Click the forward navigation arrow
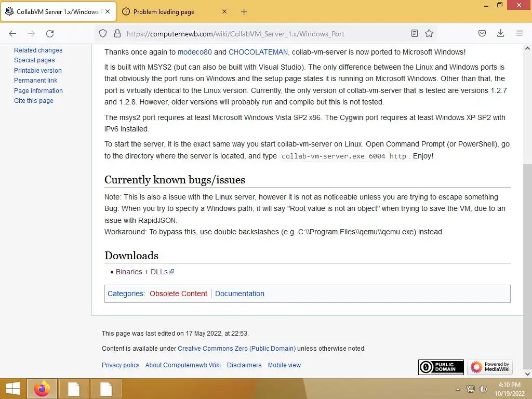The height and width of the screenshot is (399, 532). pos(31,34)
